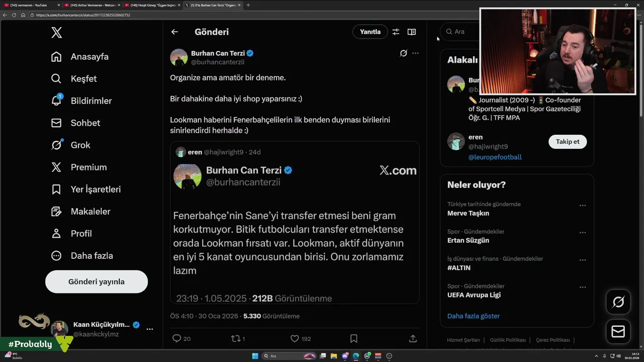Open account options next to Kaan Küçükyılmaz

point(149,329)
